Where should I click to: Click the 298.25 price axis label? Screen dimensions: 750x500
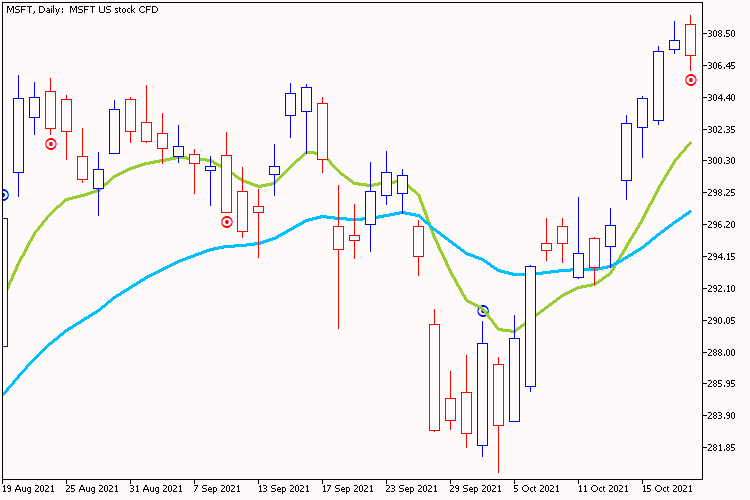click(721, 192)
